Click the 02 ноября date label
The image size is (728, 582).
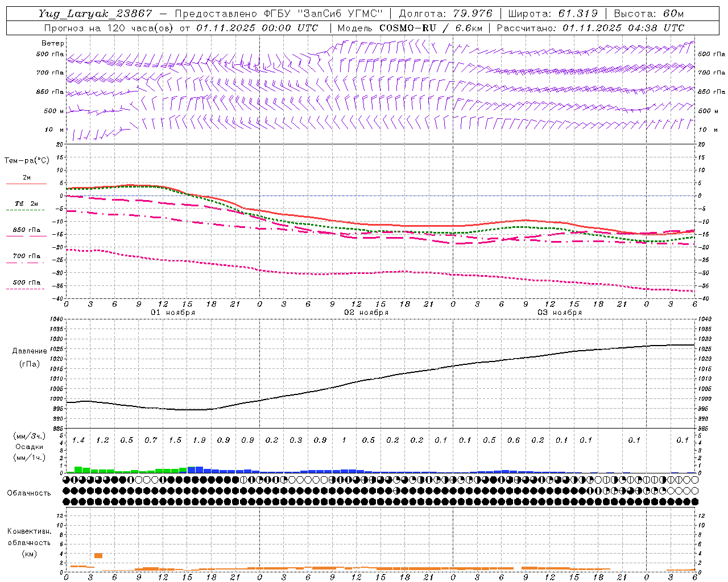click(x=366, y=313)
